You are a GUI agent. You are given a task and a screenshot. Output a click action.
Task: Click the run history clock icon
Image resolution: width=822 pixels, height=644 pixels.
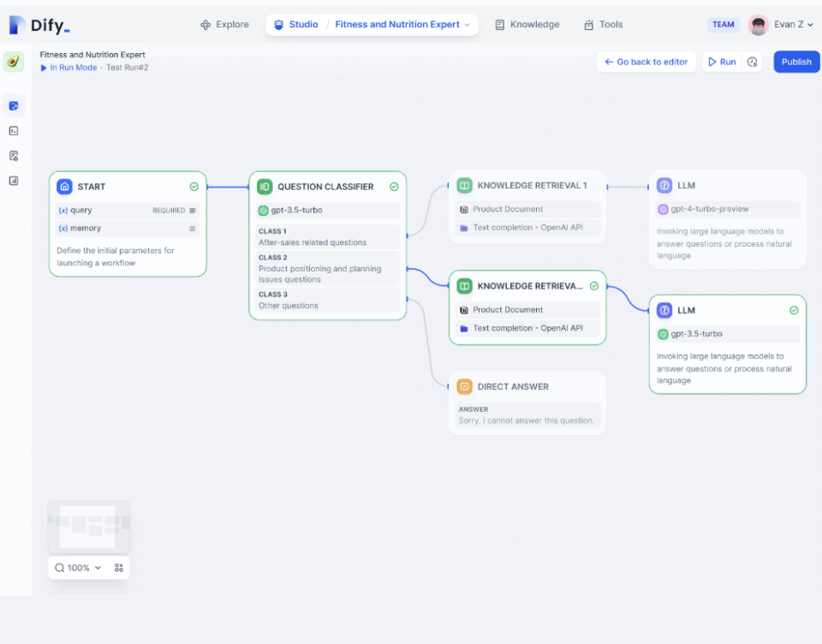(753, 62)
